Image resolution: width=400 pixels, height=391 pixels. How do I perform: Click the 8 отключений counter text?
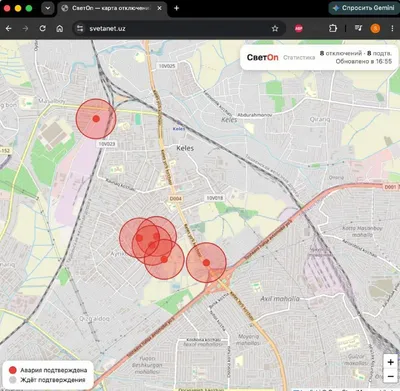[341, 53]
